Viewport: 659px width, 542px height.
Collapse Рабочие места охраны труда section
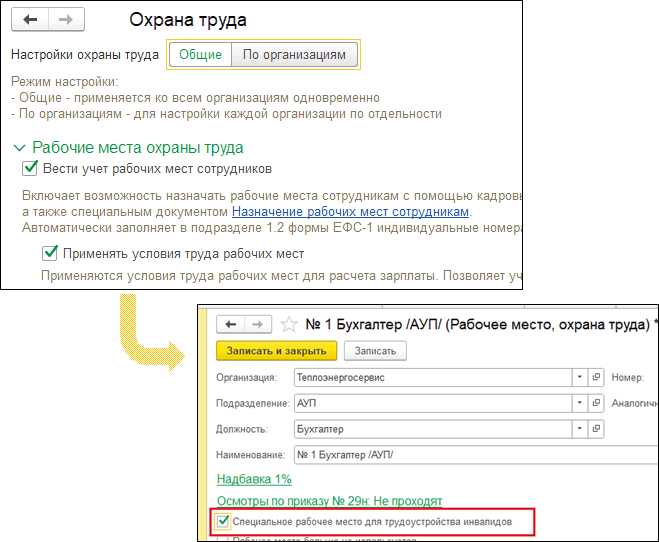coord(19,147)
